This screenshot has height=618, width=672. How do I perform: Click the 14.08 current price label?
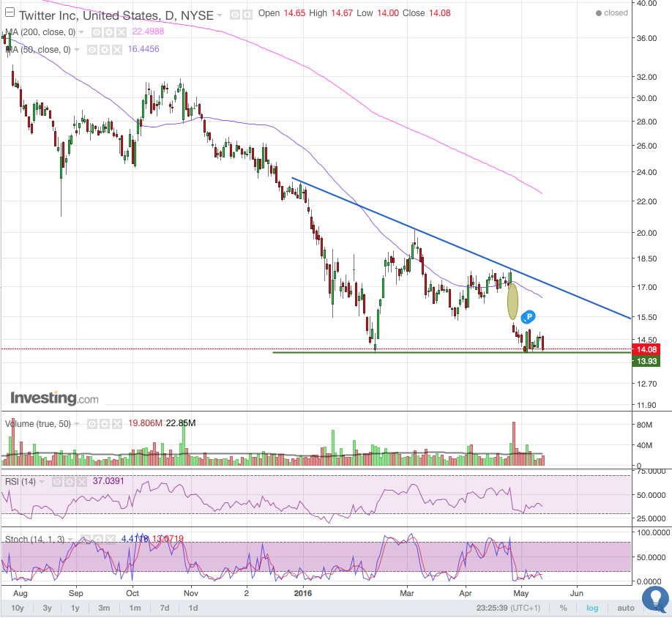(x=646, y=349)
